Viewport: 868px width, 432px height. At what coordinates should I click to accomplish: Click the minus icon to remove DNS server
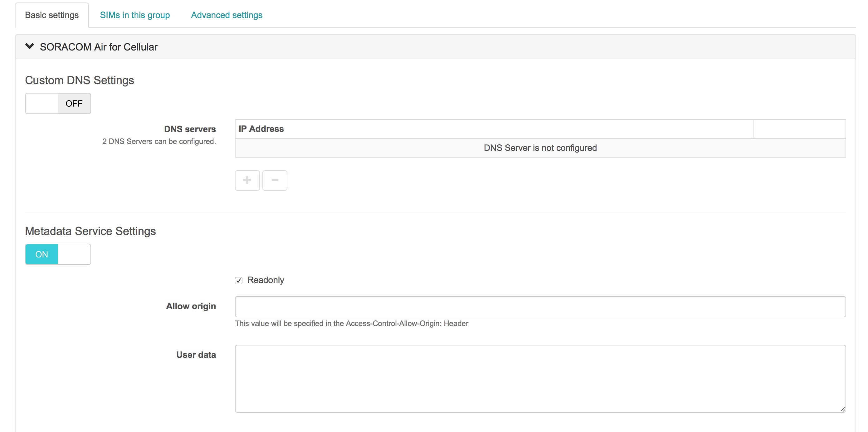(275, 180)
